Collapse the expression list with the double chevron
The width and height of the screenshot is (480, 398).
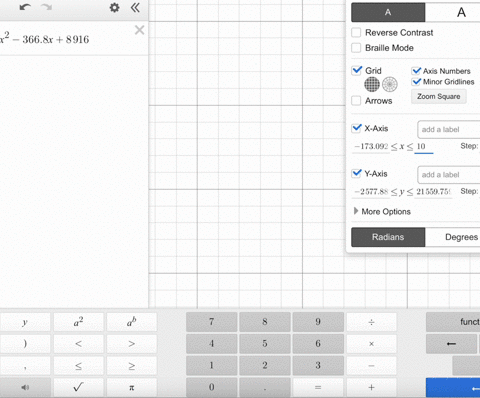click(135, 7)
